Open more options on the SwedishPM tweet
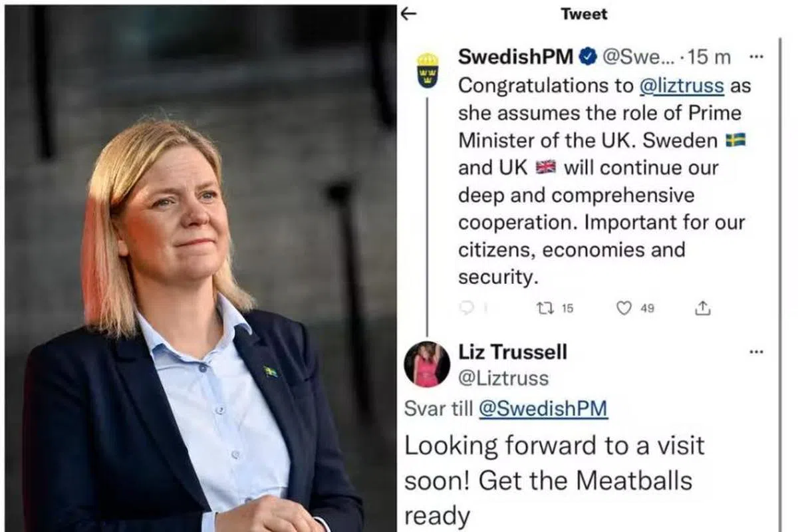 coord(756,57)
